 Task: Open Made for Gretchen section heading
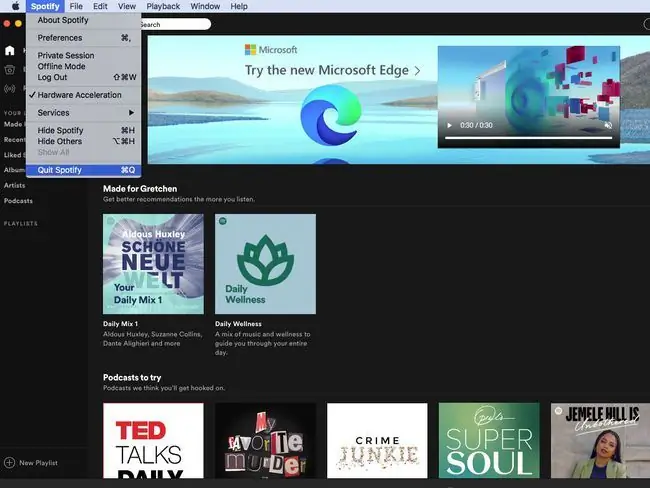point(140,189)
